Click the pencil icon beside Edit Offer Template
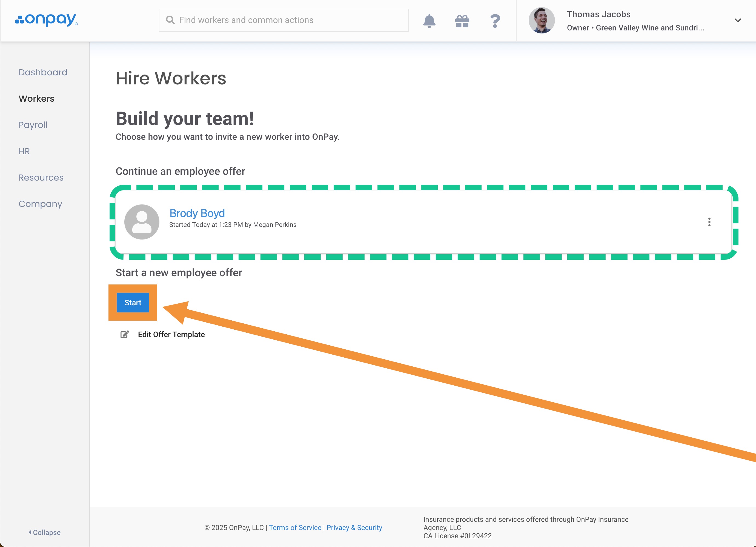 point(125,334)
